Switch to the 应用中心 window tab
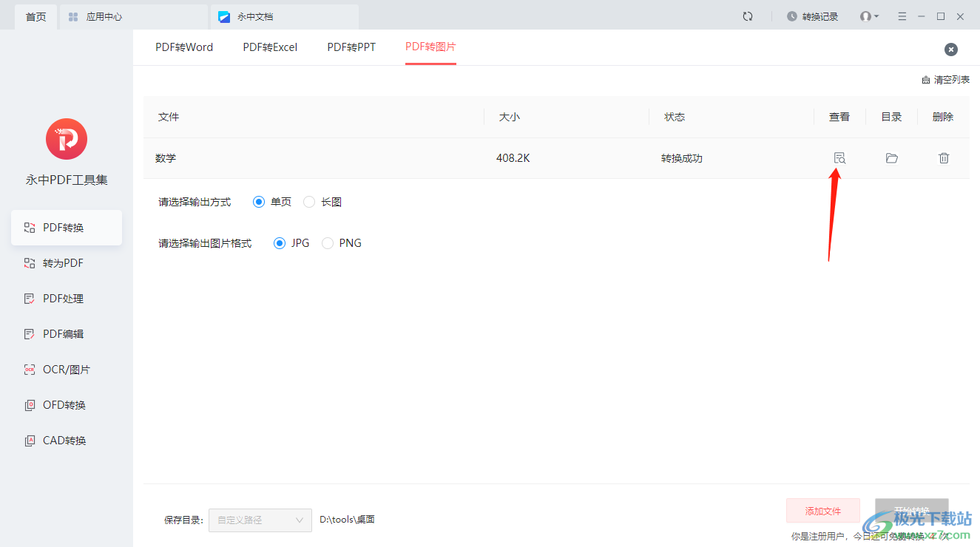The width and height of the screenshot is (980, 547). click(x=133, y=16)
